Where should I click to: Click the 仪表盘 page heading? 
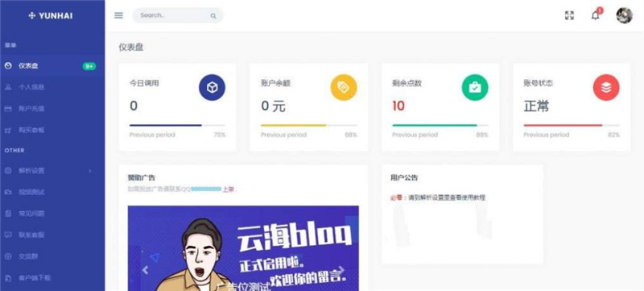(131, 48)
